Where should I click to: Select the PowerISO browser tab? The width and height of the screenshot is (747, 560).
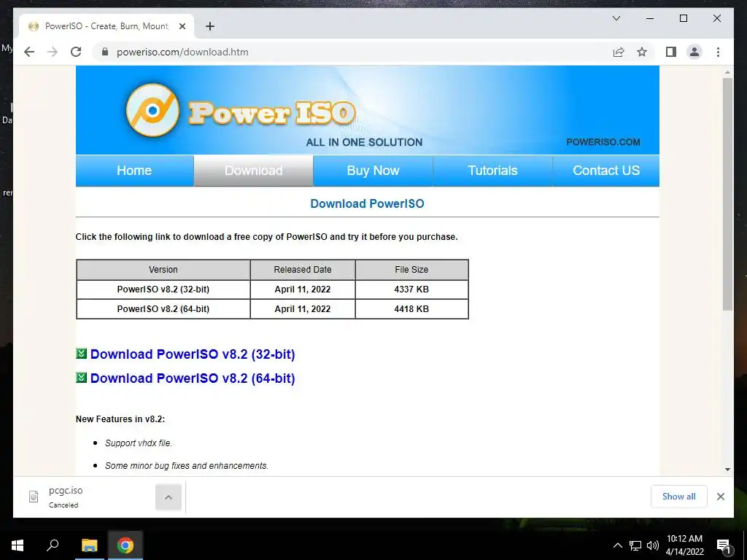[106, 26]
